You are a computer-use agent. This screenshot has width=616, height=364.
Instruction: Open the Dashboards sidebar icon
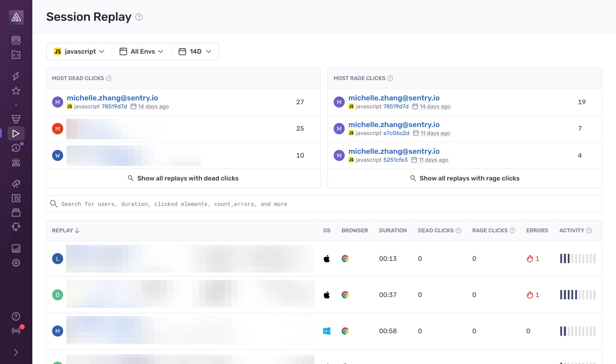point(16,198)
